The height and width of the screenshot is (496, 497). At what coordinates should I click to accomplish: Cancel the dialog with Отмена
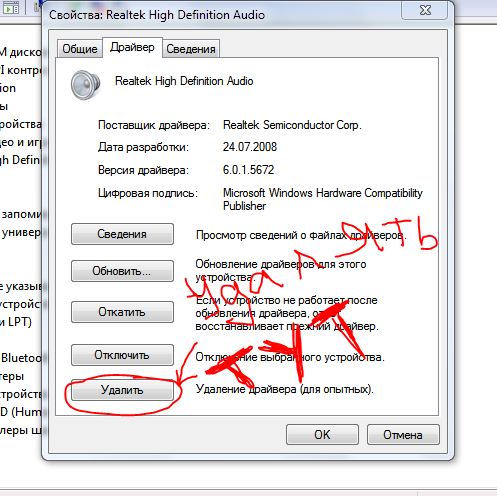tap(403, 435)
